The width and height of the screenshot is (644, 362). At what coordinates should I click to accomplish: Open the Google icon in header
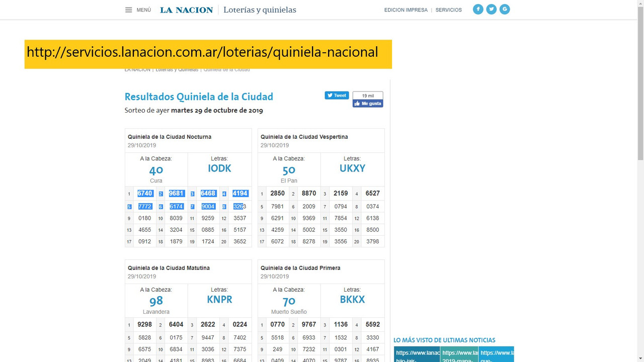[505, 9]
